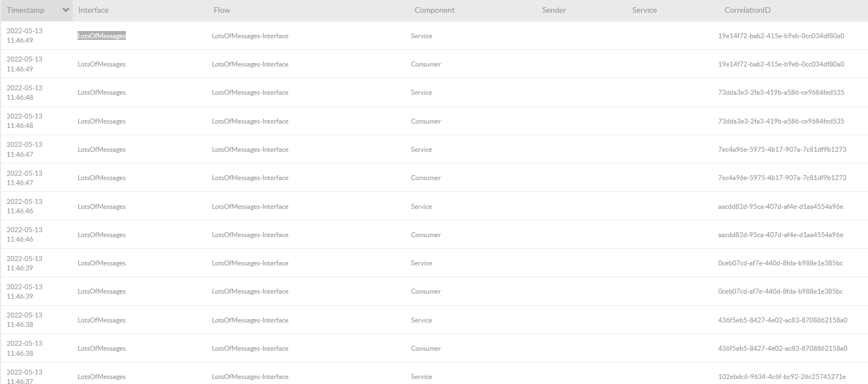Select the 11:46:37 row timestamp
This screenshot has height=384, width=868.
click(x=24, y=376)
